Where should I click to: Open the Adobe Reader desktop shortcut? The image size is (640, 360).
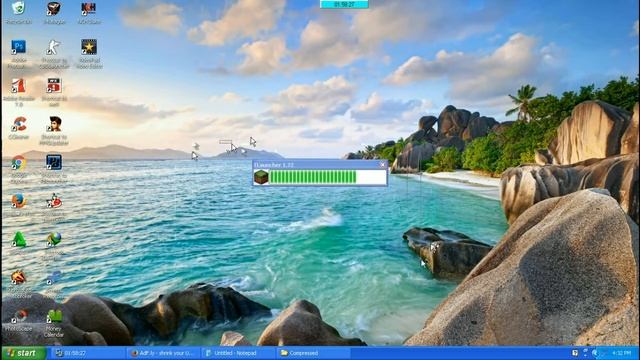tap(18, 86)
